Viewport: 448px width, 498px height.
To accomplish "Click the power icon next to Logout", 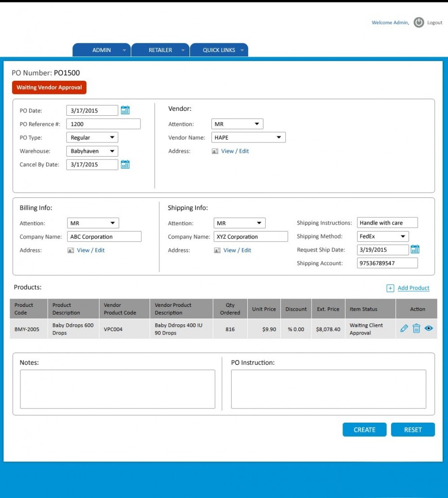I will [x=418, y=22].
